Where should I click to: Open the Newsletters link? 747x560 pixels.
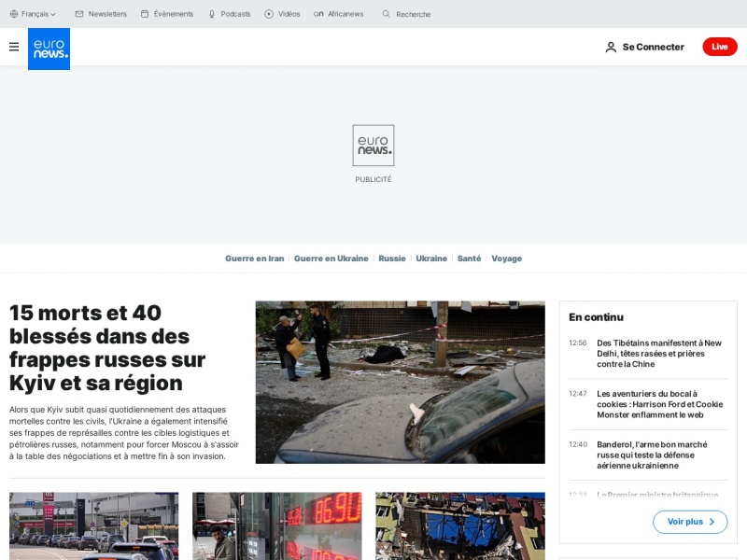pyautogui.click(x=107, y=14)
